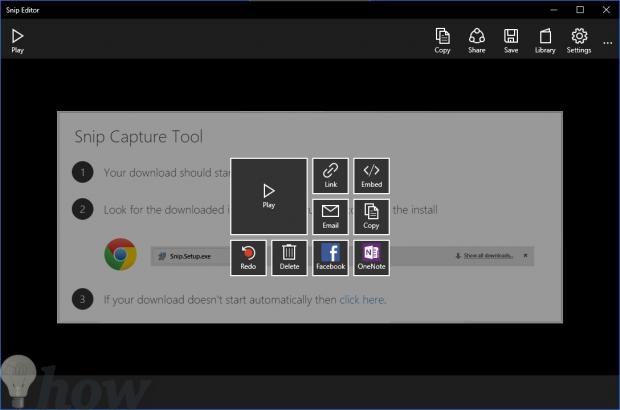Screen dimensions: 620x410
Task: Choose the Embed code tile
Action: point(371,175)
